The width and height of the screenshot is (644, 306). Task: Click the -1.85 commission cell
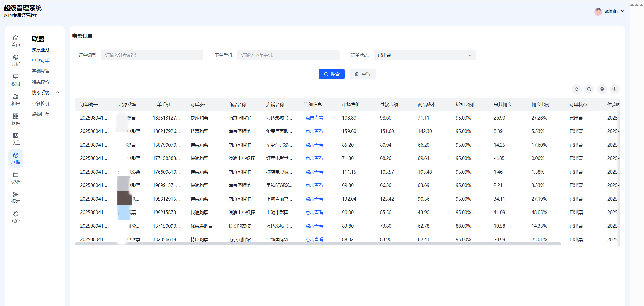pos(499,158)
